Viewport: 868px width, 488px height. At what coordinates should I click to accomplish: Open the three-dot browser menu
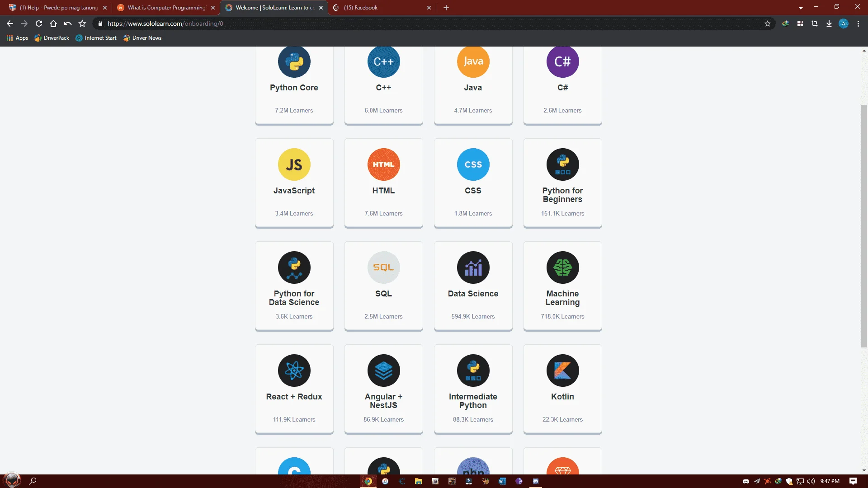tap(858, 23)
